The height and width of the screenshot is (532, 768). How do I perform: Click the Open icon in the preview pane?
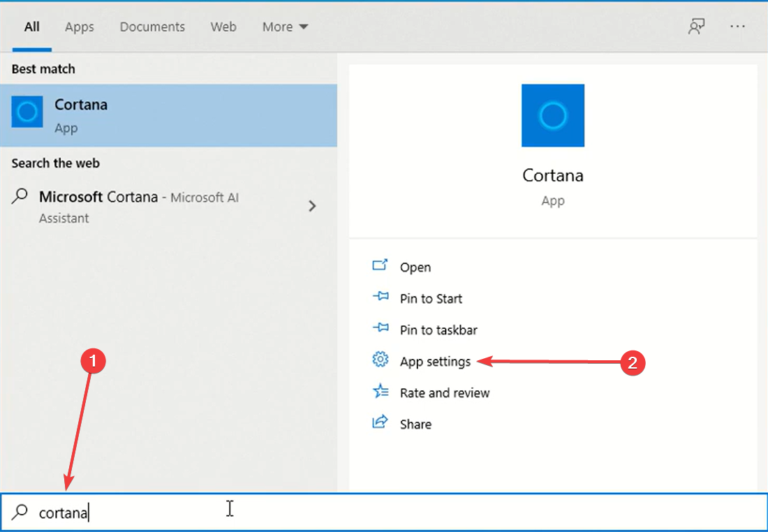(380, 265)
